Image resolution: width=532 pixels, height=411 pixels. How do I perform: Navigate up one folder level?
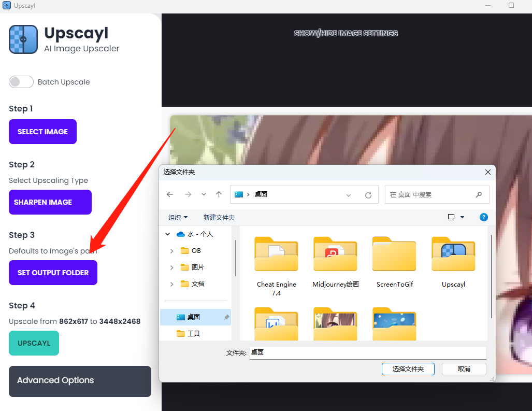click(x=219, y=194)
